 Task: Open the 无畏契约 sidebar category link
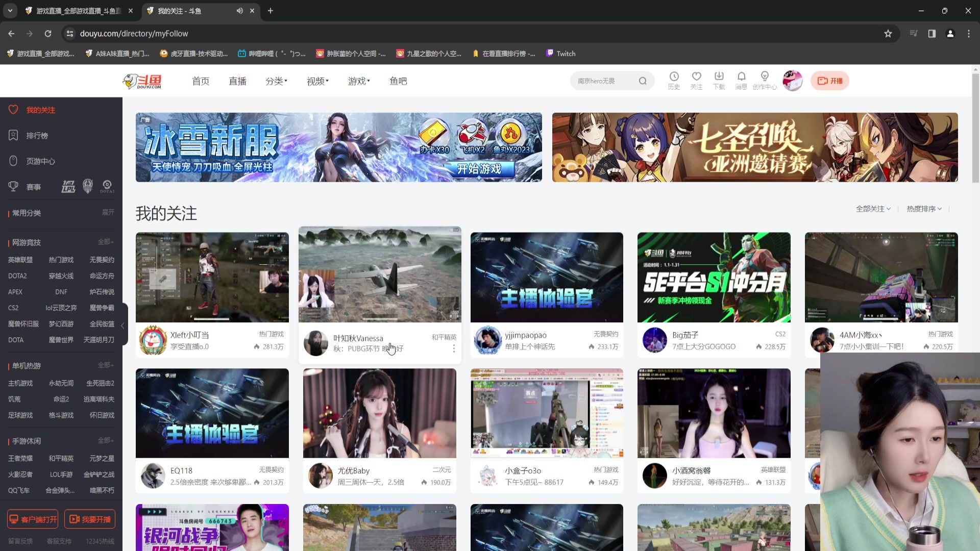pyautogui.click(x=102, y=260)
